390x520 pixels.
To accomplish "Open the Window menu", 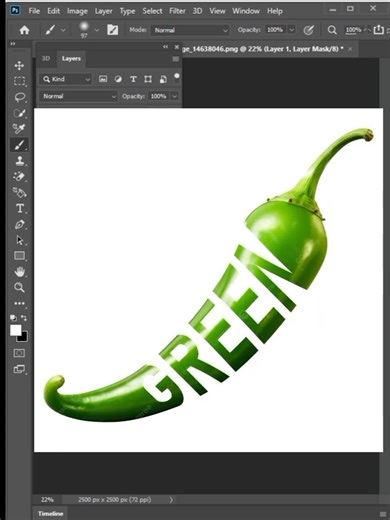I will [246, 11].
